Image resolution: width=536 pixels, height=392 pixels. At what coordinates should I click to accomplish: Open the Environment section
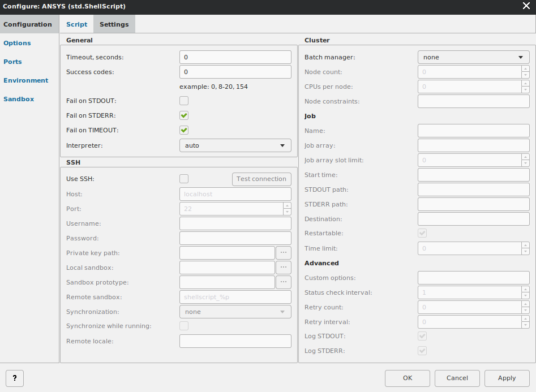26,80
